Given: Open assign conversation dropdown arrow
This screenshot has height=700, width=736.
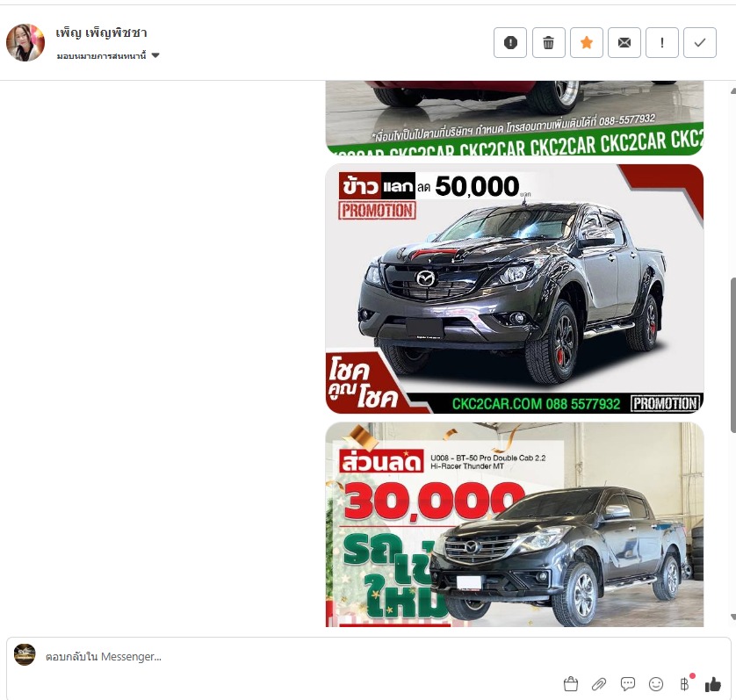Looking at the screenshot, I should click(x=155, y=55).
